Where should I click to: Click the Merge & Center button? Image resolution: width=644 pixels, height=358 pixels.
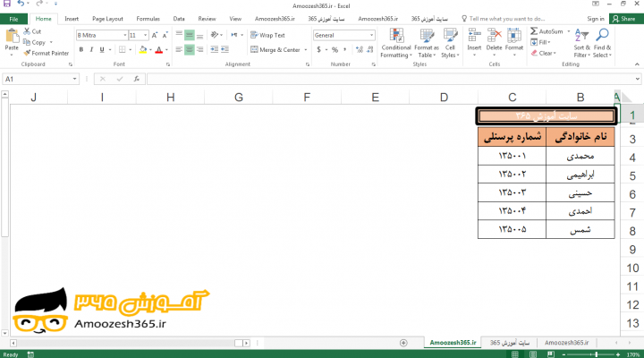click(275, 50)
